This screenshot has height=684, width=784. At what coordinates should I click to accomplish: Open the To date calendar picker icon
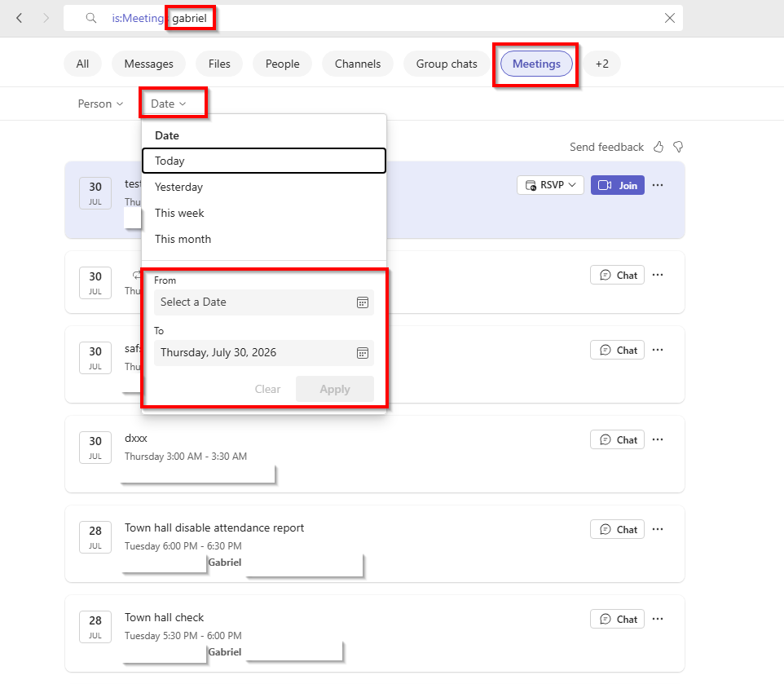tap(363, 353)
